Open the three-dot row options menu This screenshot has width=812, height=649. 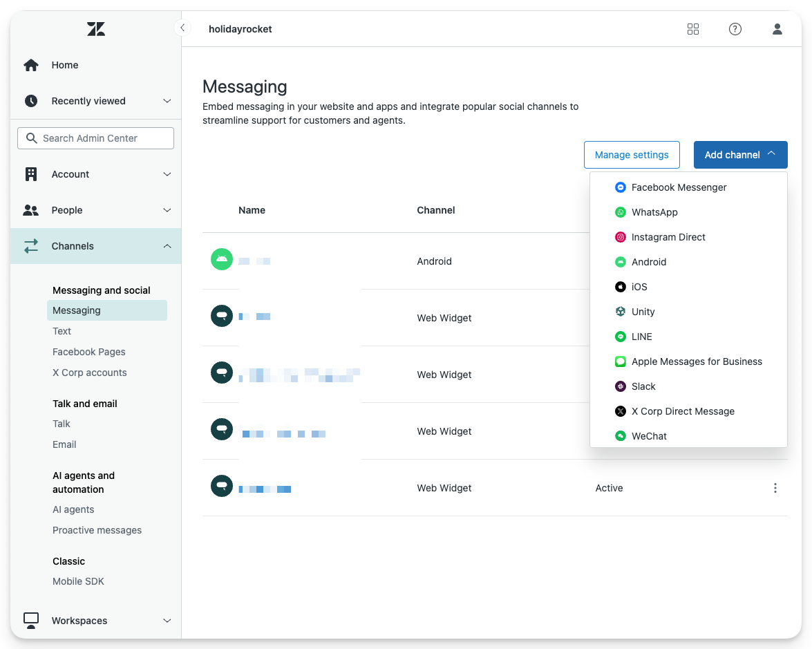775,488
